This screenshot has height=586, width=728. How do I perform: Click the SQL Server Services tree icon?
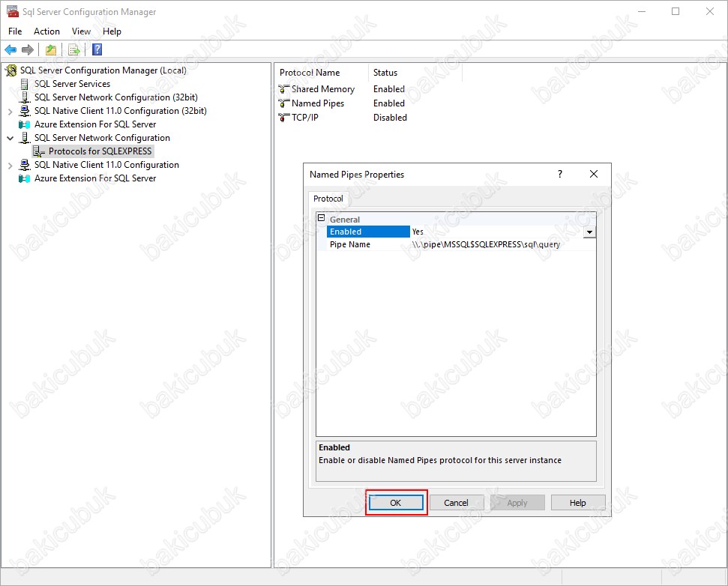[25, 84]
